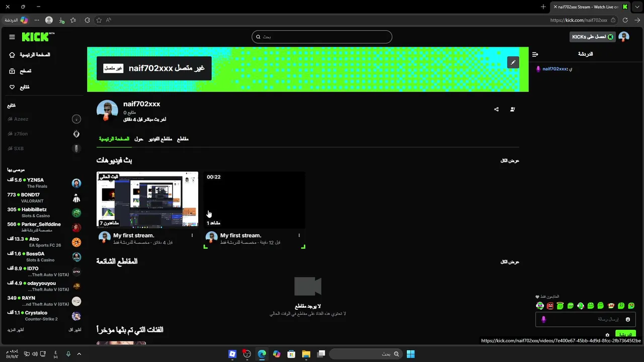Open File Explorer from the taskbar
This screenshot has width=644, height=362.
[x=306, y=354]
